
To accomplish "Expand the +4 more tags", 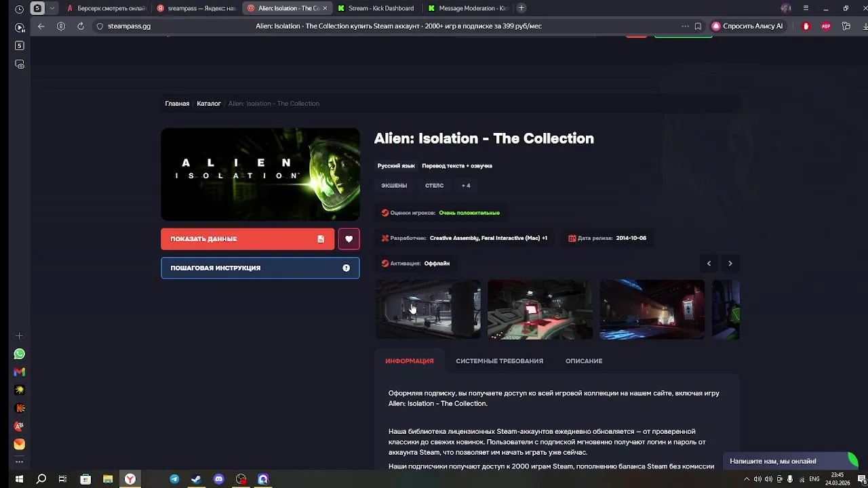I will point(466,186).
